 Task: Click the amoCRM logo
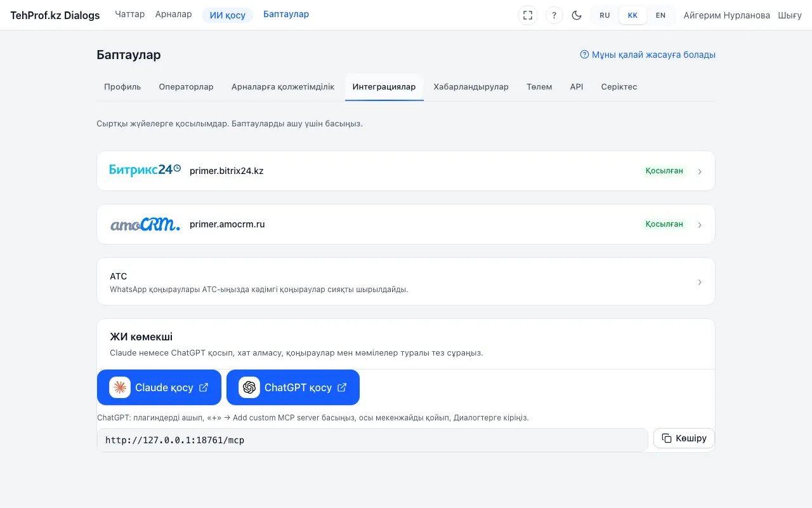pos(145,224)
